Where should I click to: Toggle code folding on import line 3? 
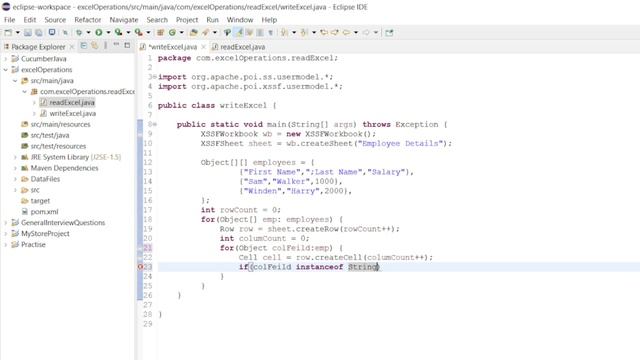click(x=155, y=77)
